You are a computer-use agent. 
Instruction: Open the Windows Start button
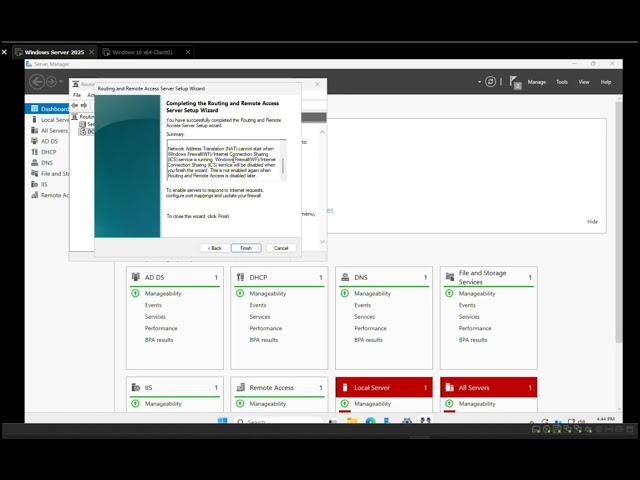(222, 421)
